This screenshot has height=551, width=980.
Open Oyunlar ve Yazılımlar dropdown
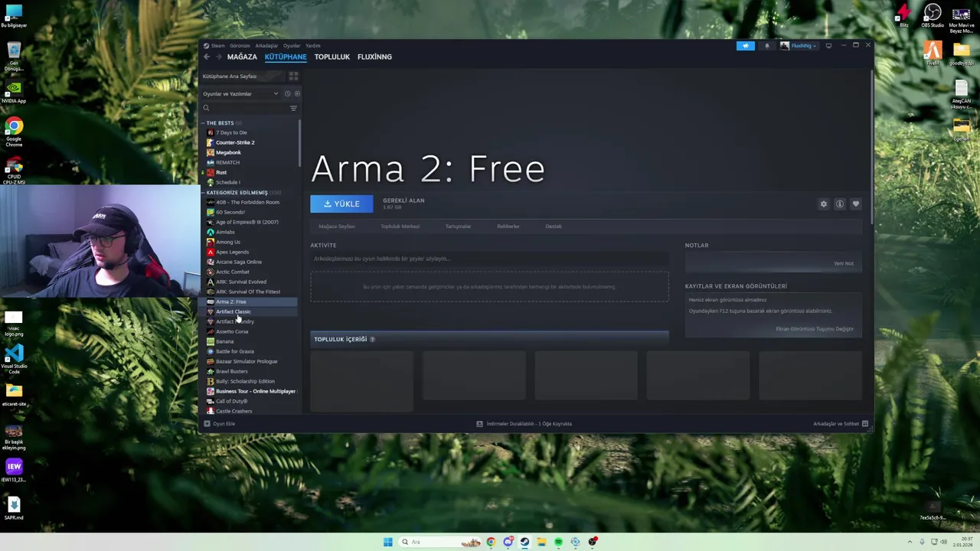pos(240,93)
